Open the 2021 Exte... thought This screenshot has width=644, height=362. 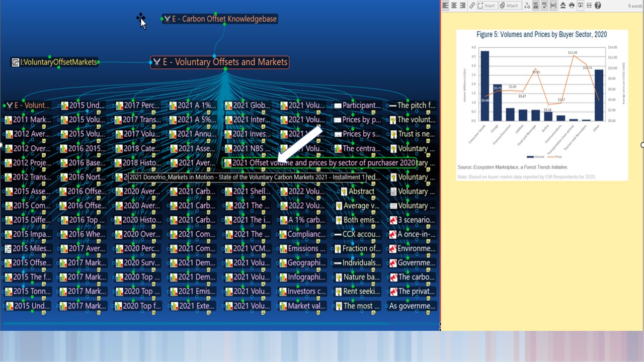coord(192,306)
